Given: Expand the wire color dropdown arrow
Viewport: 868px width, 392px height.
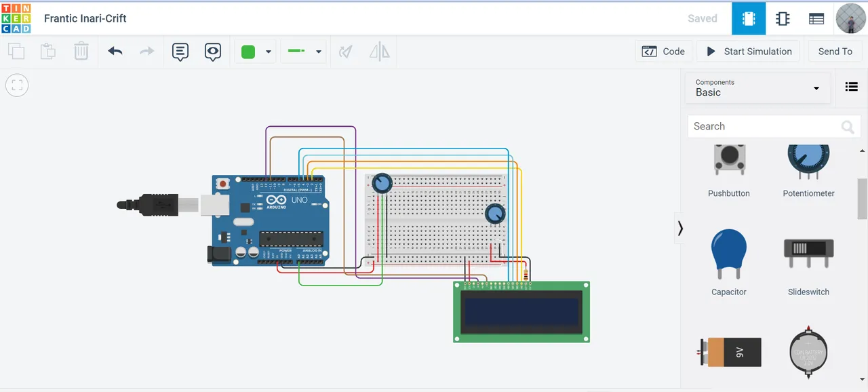Looking at the screenshot, I should coord(269,52).
